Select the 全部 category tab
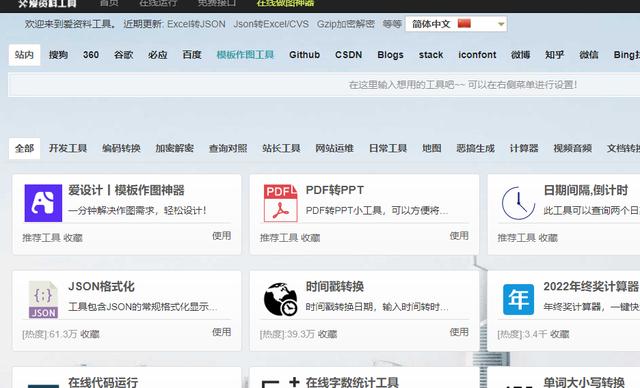640x388 pixels. tap(24, 148)
